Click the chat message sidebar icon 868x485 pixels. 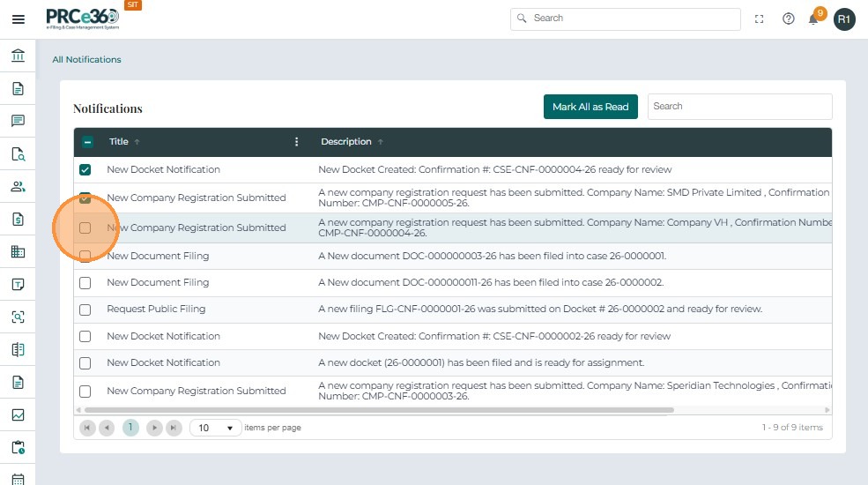click(18, 121)
